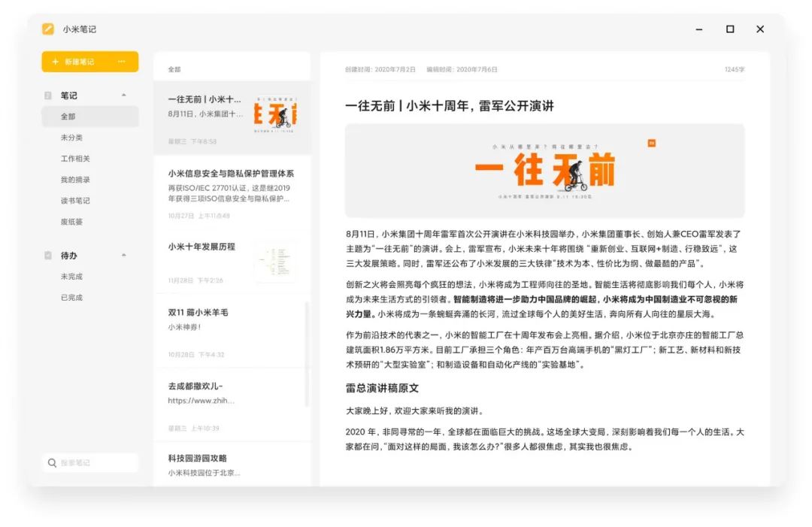Click the notebook icon next to 笔记

pos(47,95)
